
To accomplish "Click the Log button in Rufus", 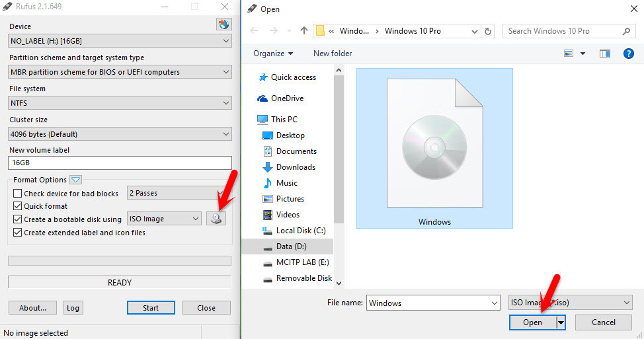I will coord(73,308).
